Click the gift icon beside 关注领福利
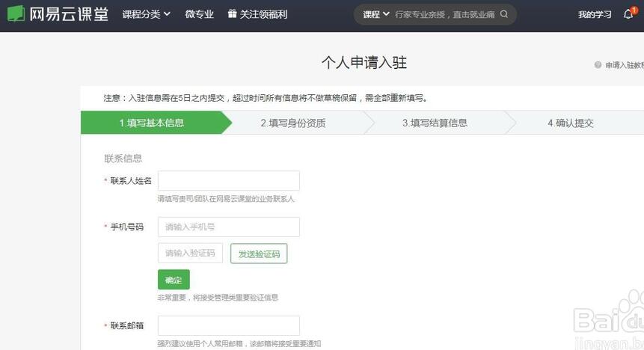This screenshot has height=350, width=644. pos(232,14)
